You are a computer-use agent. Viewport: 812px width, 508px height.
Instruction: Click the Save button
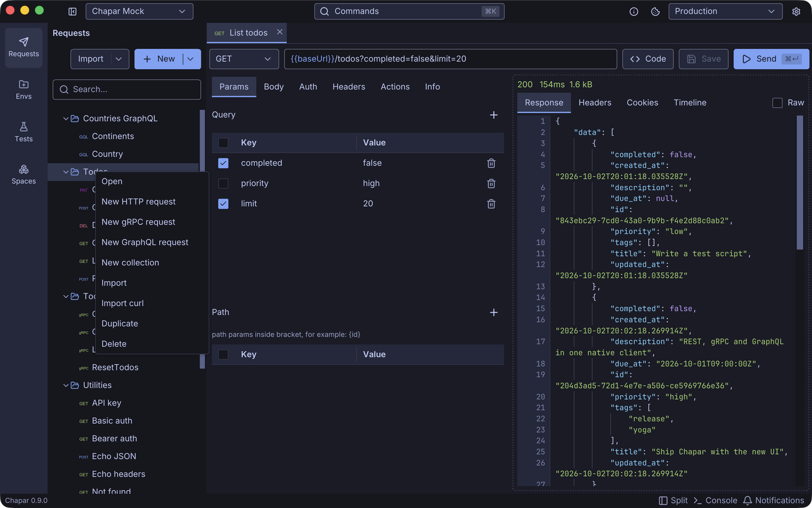(703, 59)
